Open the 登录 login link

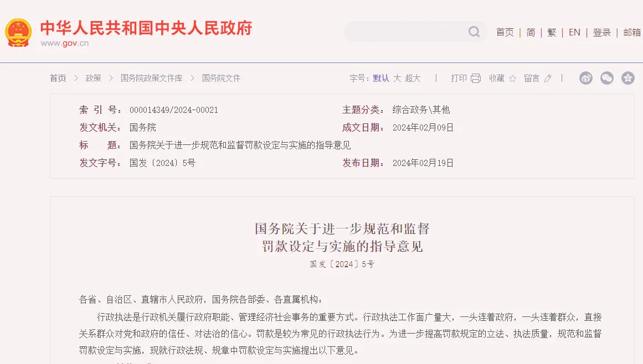601,32
